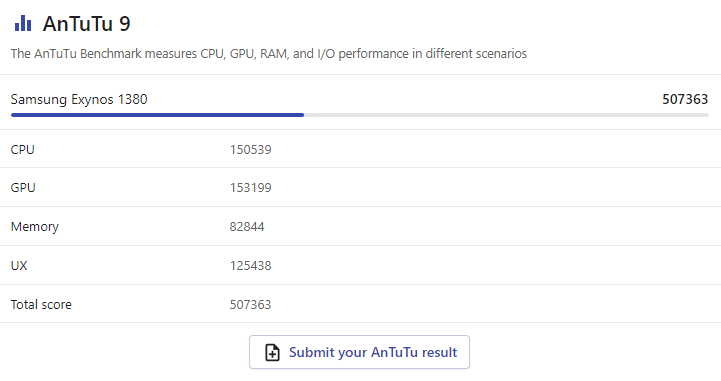Viewport: 721px width, 381px height.
Task: Click the 507363 score at top right
Action: click(x=685, y=99)
